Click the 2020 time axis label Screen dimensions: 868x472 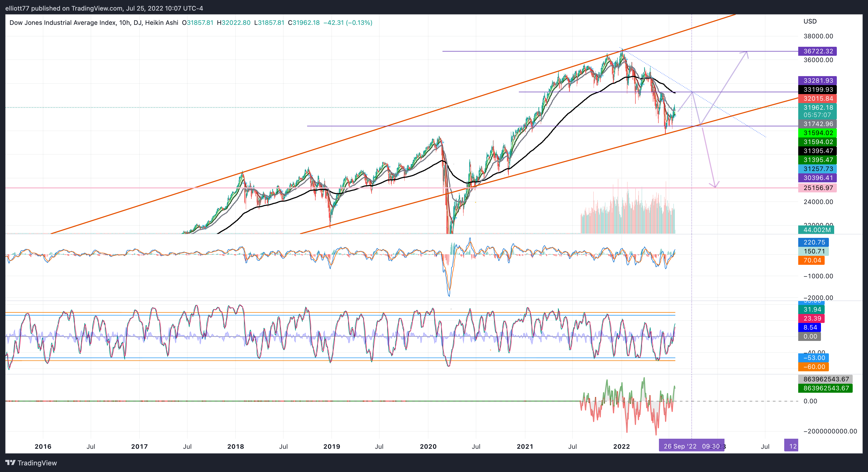428,446
